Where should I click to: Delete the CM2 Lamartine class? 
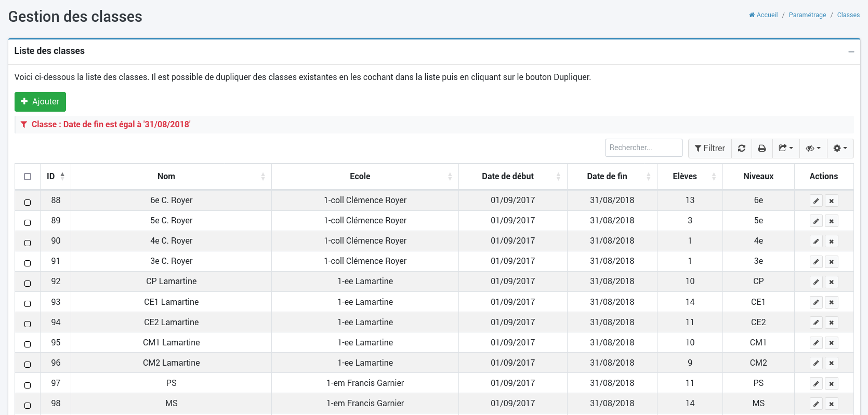click(x=832, y=363)
